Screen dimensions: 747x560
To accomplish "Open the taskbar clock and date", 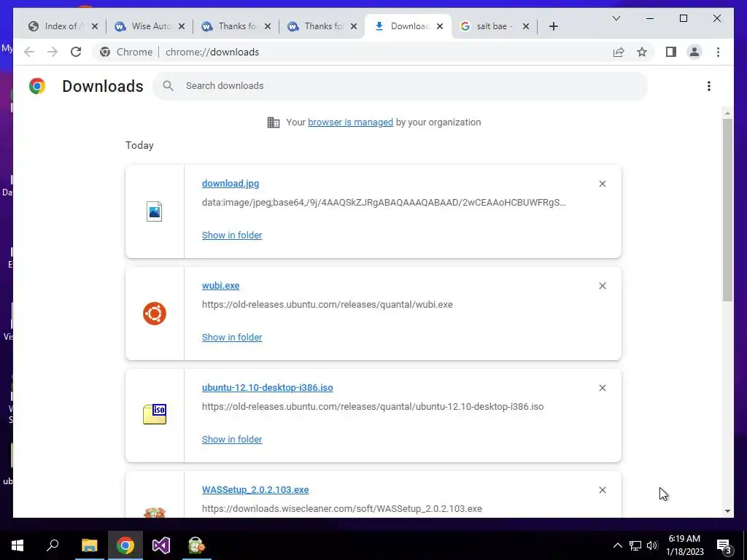I will pos(684,545).
